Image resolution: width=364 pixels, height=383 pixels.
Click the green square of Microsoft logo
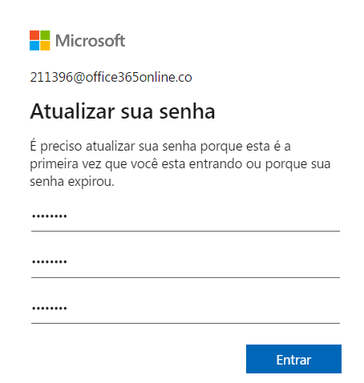point(45,35)
